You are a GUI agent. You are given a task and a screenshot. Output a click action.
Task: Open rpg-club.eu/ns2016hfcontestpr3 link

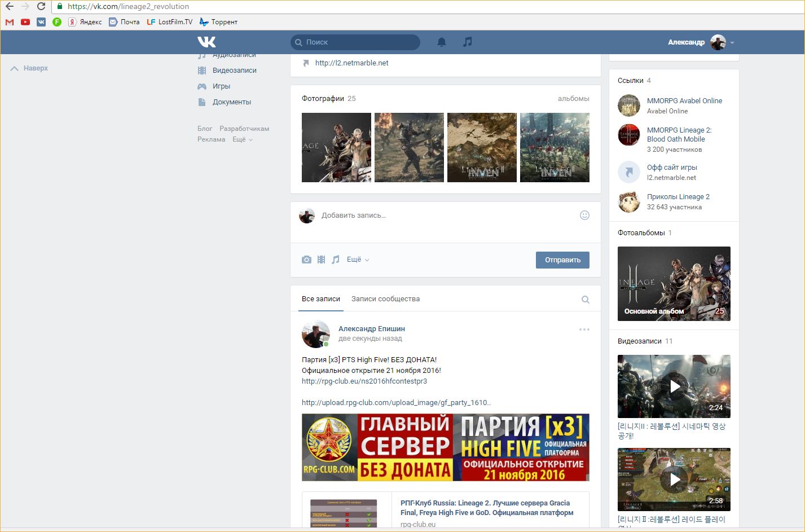coord(364,381)
